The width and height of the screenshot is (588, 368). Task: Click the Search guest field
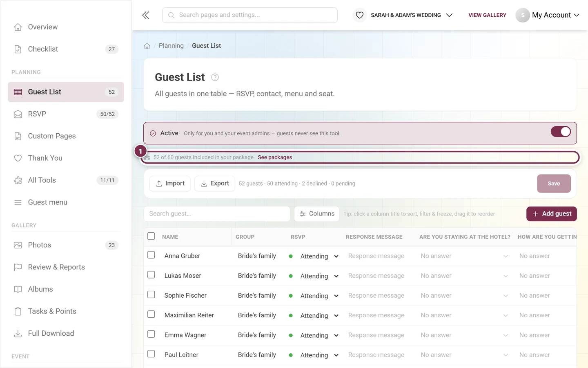[x=217, y=214]
